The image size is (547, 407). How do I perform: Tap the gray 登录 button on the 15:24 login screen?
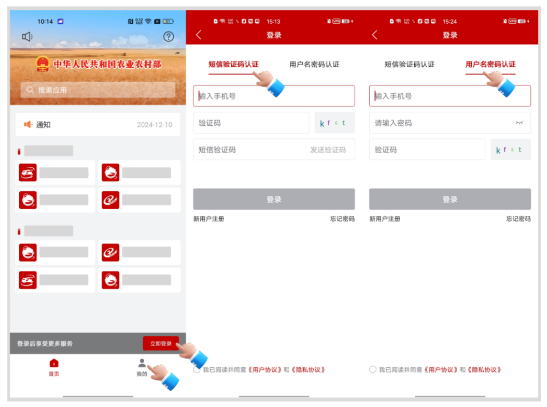450,199
